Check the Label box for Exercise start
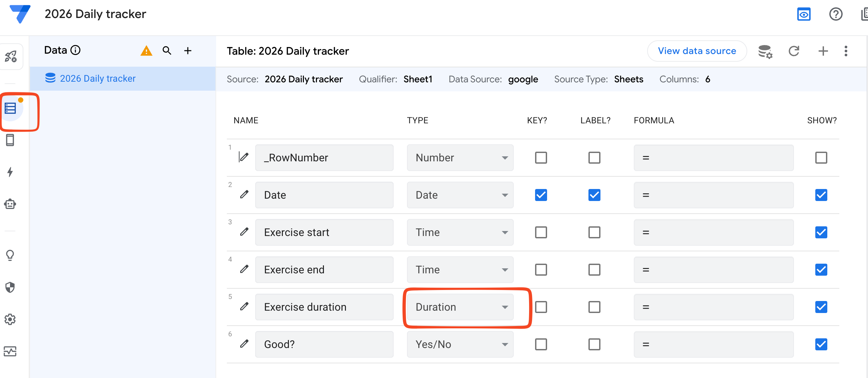The image size is (868, 378). click(x=594, y=232)
